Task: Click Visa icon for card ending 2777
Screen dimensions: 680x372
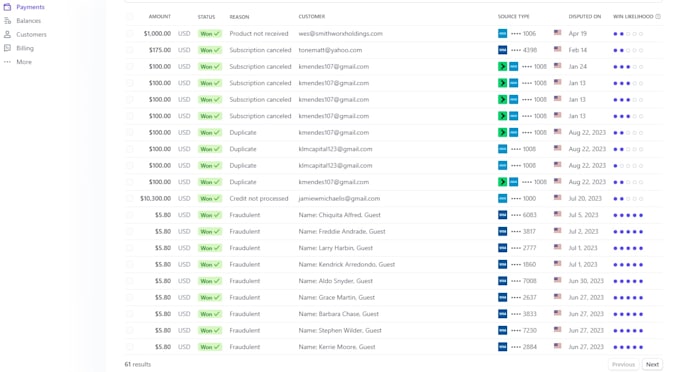Action: pos(502,248)
